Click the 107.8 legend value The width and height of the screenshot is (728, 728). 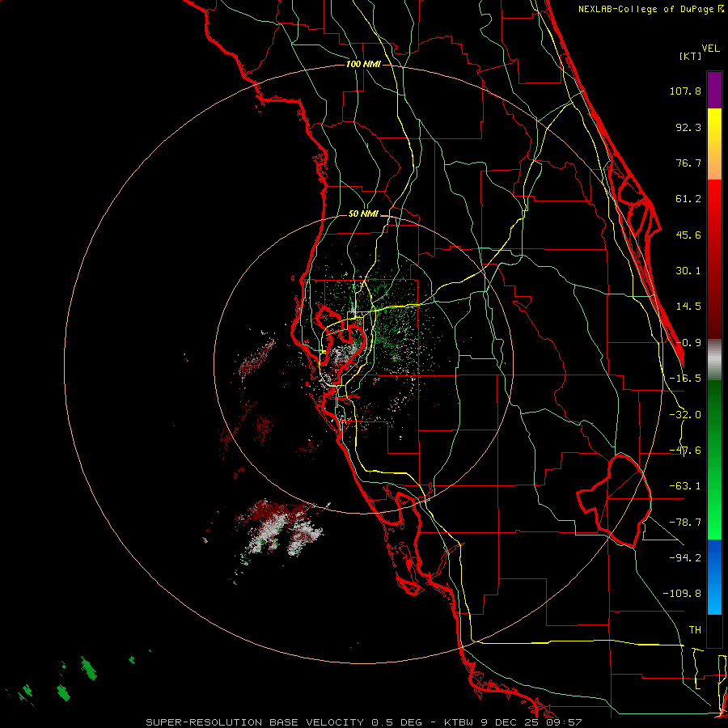click(x=685, y=91)
